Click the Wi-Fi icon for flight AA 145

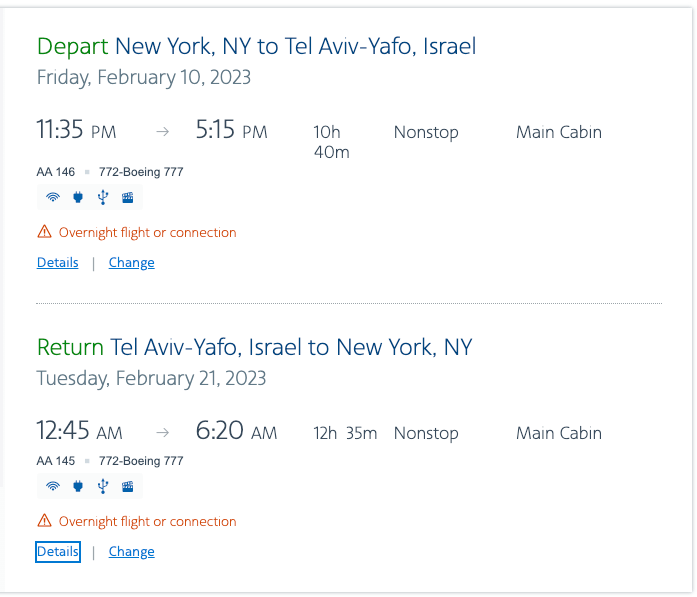53,487
